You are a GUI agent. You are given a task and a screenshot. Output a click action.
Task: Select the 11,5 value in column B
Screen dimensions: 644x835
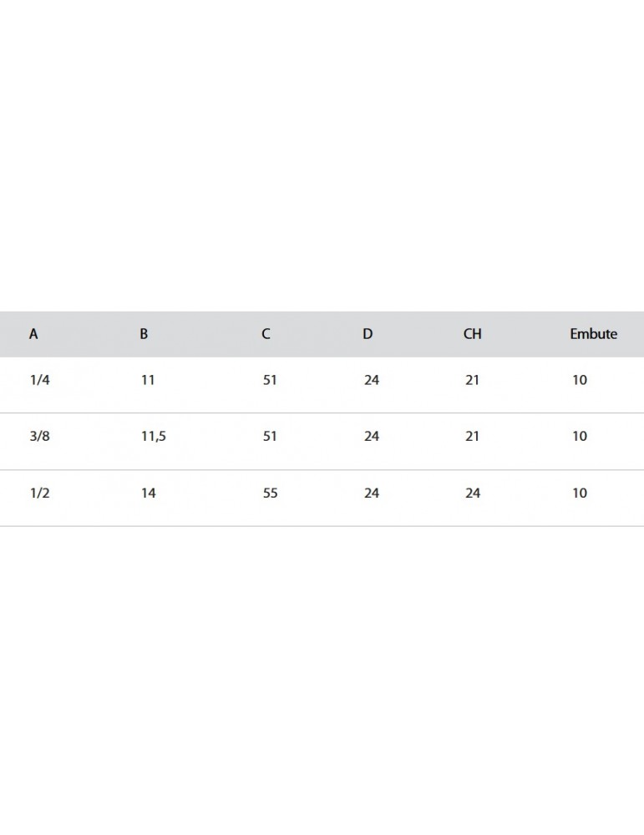pyautogui.click(x=153, y=436)
